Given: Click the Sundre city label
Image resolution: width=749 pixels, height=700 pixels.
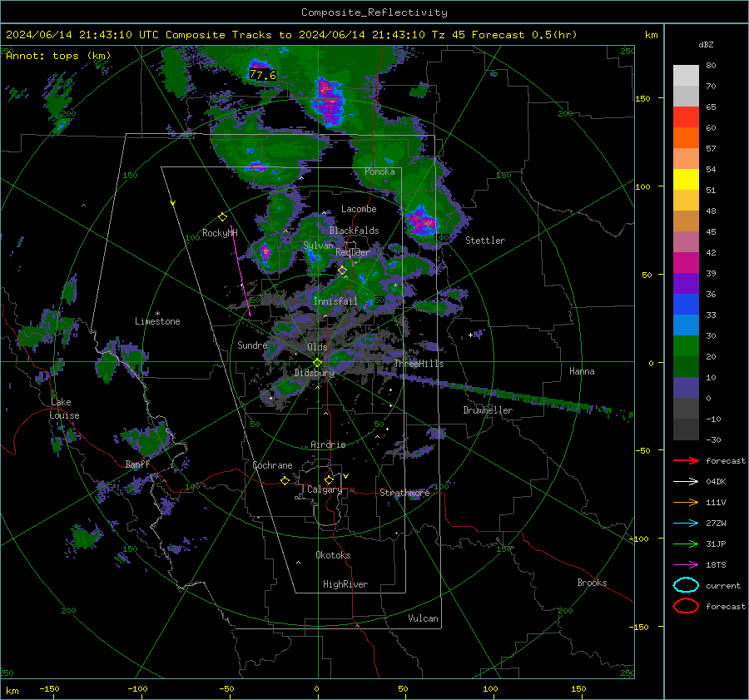Looking at the screenshot, I should [x=252, y=345].
